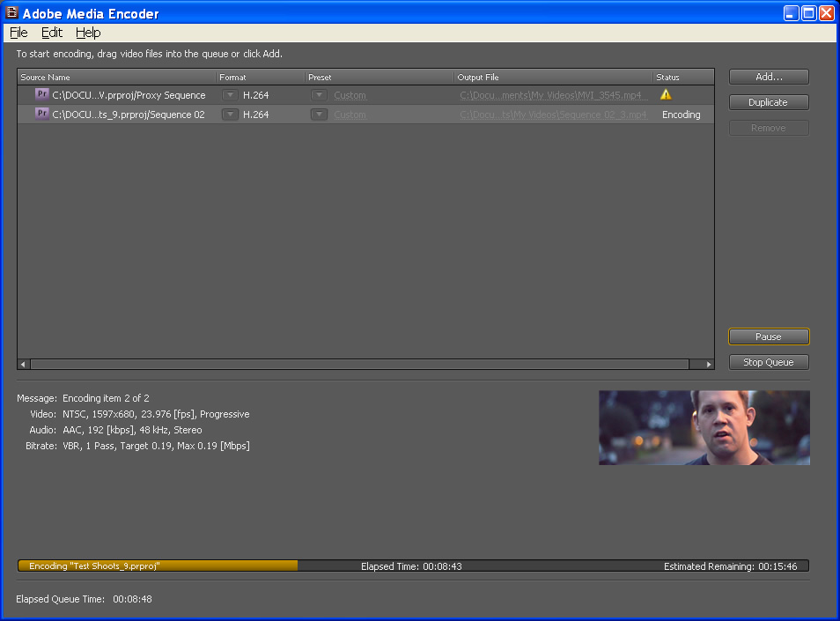840x621 pixels.
Task: Click the Output File column header
Action: coord(553,78)
